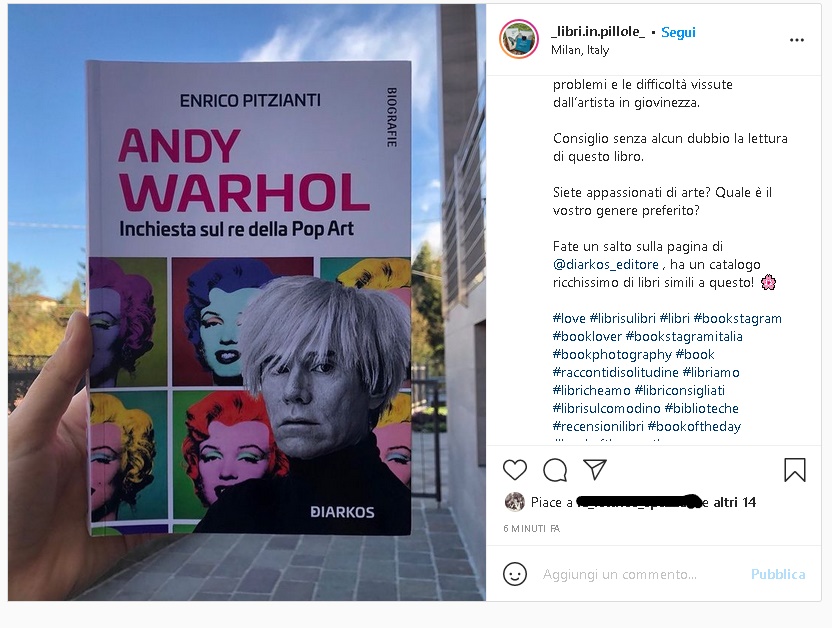The height and width of the screenshot is (628, 832).
Task: Click the small liker avatar next to Piace a
Action: [514, 502]
